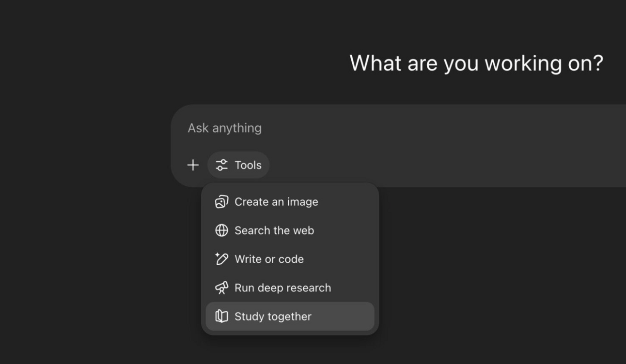Click the telescope icon for deep research
The image size is (626, 364).
(x=221, y=288)
